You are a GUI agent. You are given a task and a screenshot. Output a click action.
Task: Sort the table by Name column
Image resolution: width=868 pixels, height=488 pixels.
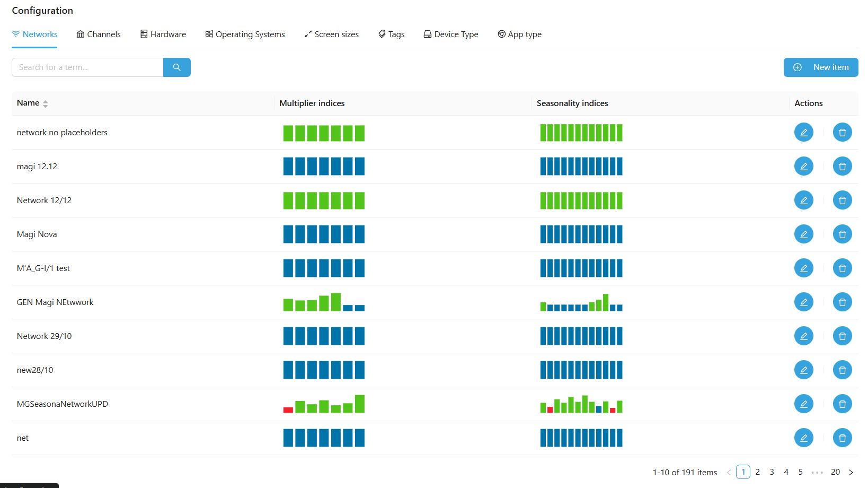coord(45,103)
